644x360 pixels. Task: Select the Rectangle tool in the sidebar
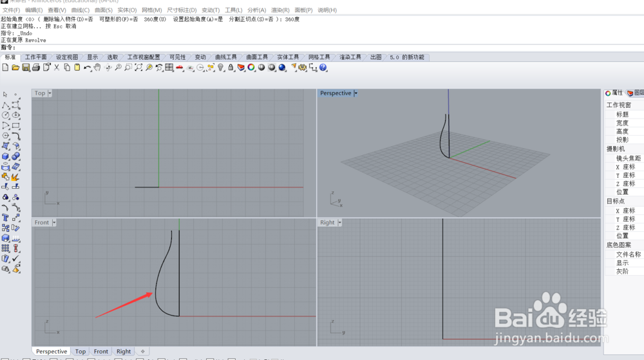coord(16,126)
